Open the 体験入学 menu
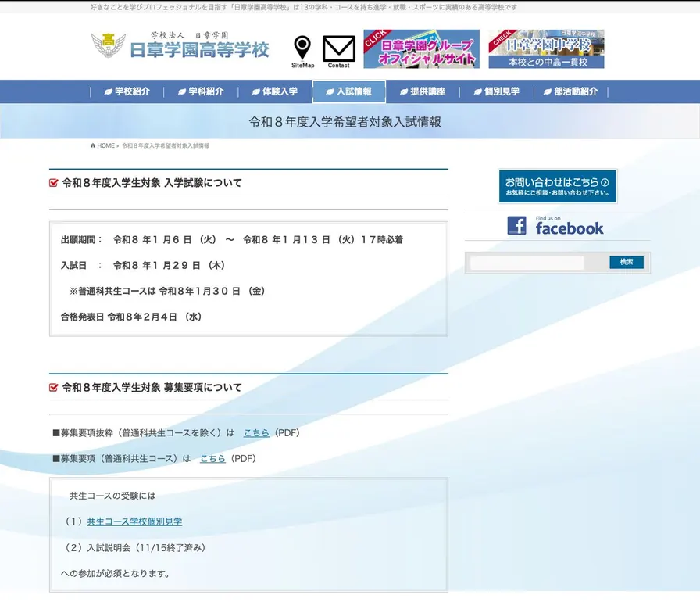 point(275,91)
